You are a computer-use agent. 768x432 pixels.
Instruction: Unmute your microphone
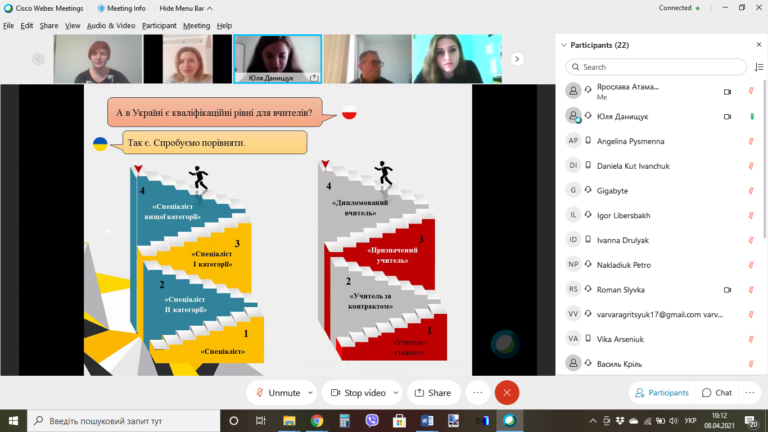(278, 392)
